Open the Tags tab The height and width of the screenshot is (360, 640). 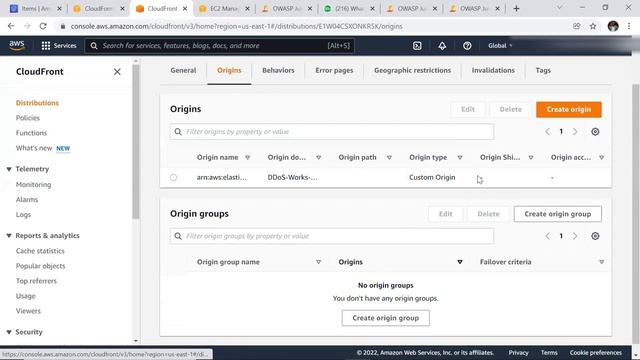click(x=543, y=70)
